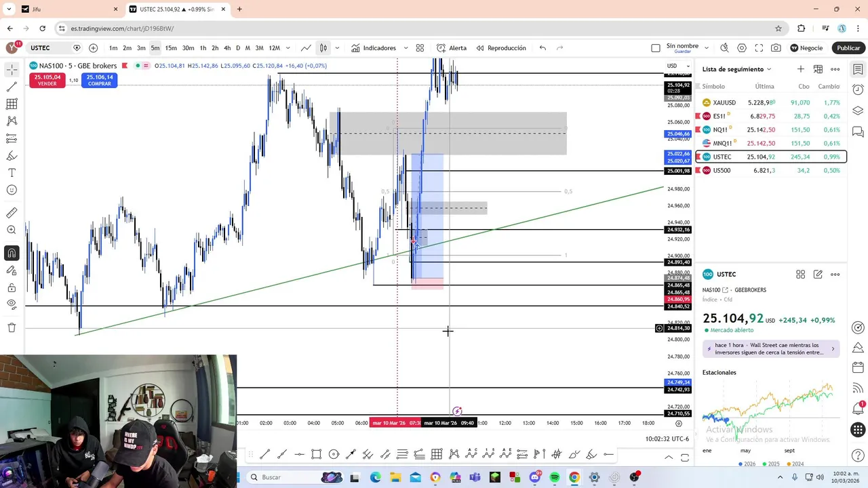The image size is (868, 488).
Task: Start Reproducción bar replay
Action: click(x=501, y=48)
